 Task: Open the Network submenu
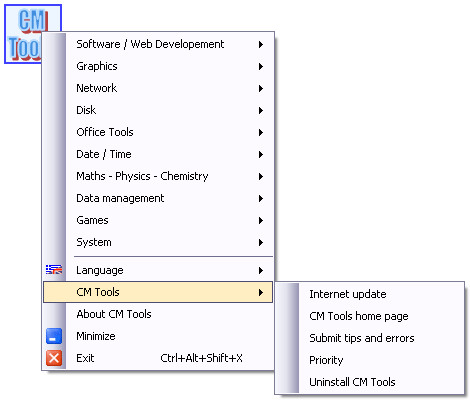pos(158,88)
